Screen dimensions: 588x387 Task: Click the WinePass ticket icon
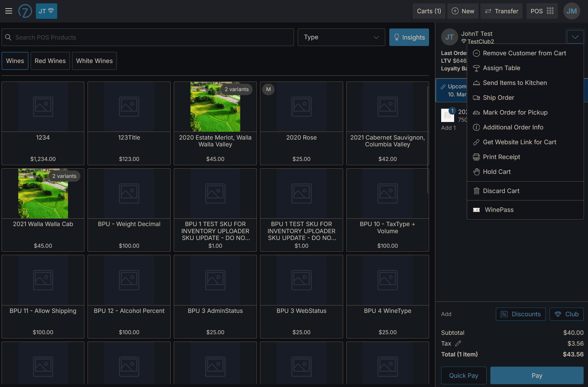(x=476, y=209)
